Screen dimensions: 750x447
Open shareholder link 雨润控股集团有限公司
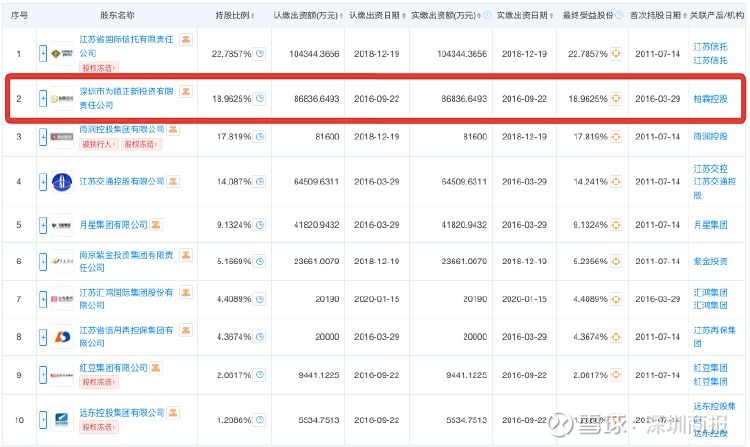121,129
